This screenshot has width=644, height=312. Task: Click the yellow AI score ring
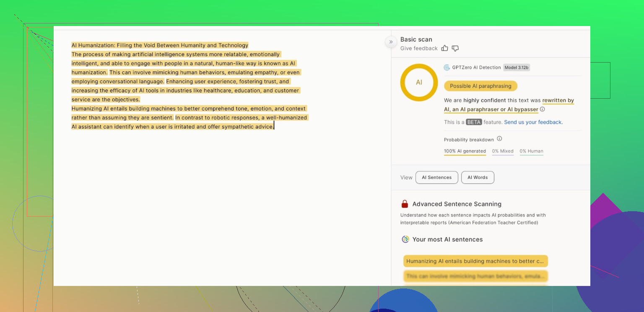pyautogui.click(x=419, y=82)
